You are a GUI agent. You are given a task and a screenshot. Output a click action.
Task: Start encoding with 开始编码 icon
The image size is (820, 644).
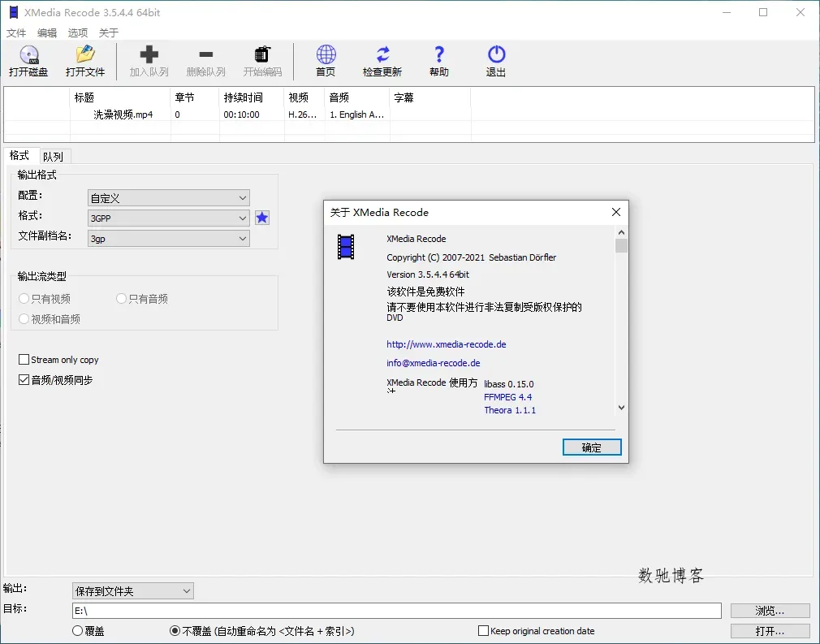pyautogui.click(x=262, y=61)
